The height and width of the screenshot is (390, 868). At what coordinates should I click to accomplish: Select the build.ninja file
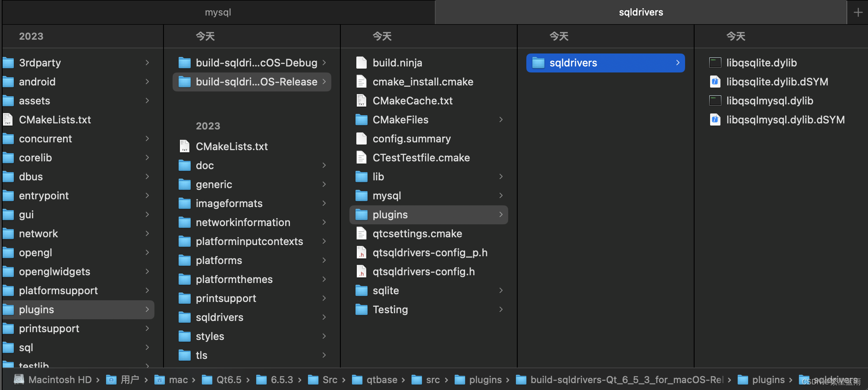[397, 63]
